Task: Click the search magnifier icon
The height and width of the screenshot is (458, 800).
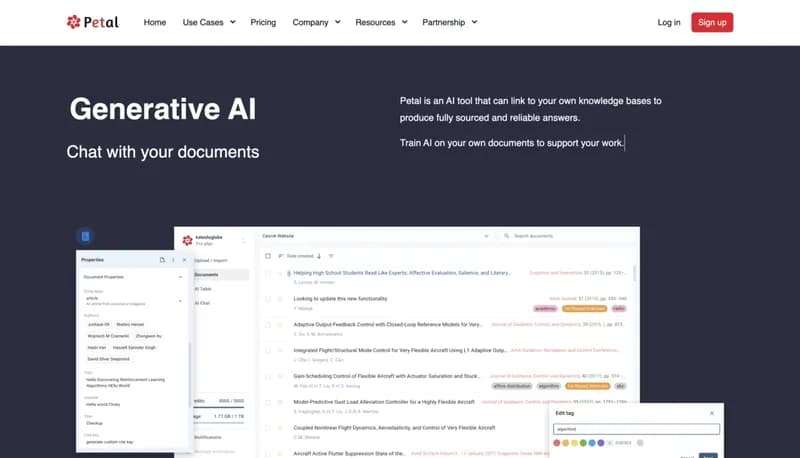Action: coord(506,236)
